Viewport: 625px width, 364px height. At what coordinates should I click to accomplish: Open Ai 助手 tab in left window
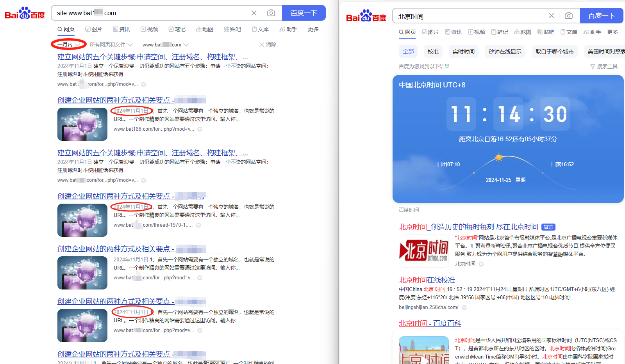coord(288,29)
